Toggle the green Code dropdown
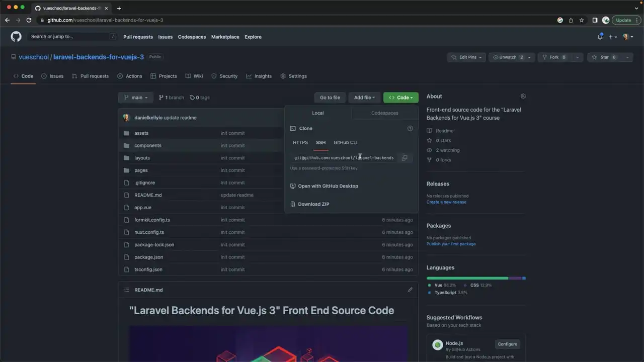The width and height of the screenshot is (644, 362). point(400,98)
